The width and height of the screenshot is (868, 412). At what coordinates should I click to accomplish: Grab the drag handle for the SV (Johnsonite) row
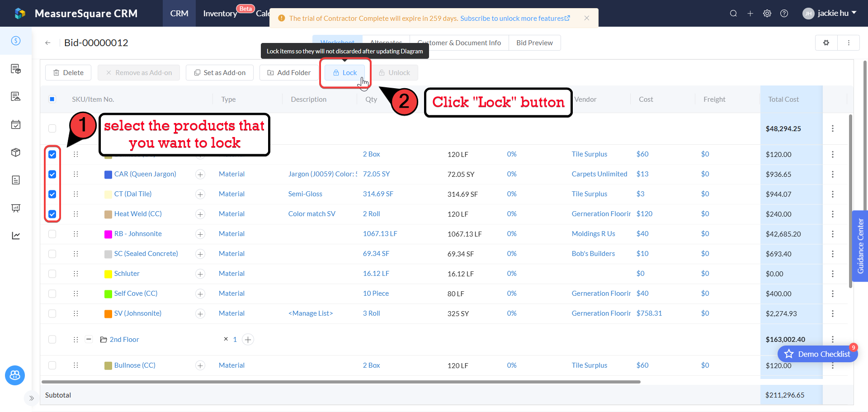click(75, 313)
